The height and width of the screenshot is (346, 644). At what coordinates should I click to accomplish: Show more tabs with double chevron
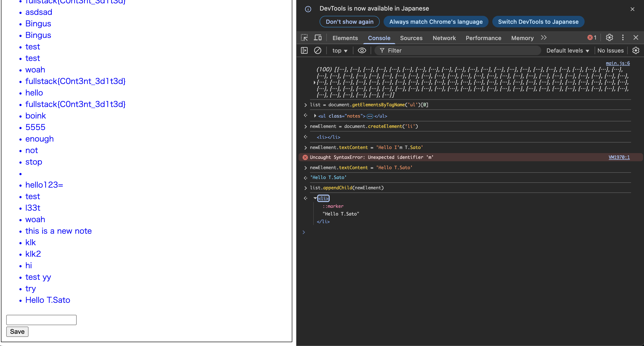(544, 38)
